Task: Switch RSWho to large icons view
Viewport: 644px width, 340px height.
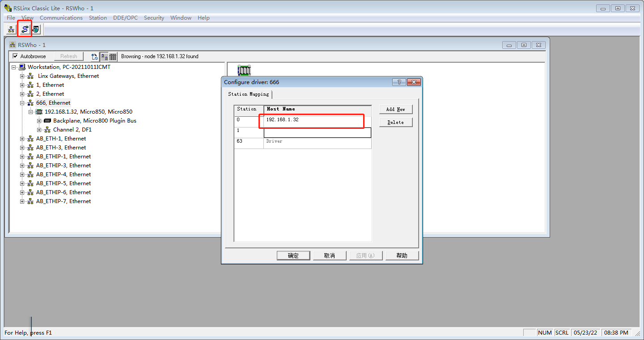Action: click(x=104, y=57)
